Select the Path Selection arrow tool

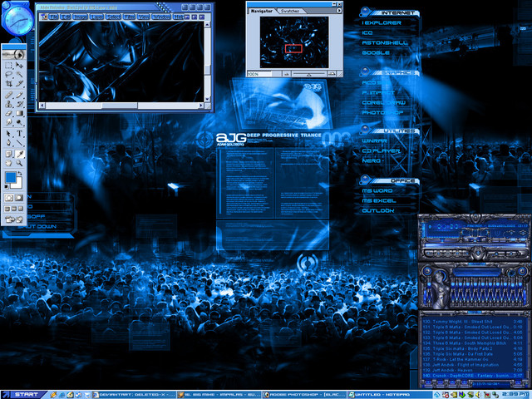8,134
